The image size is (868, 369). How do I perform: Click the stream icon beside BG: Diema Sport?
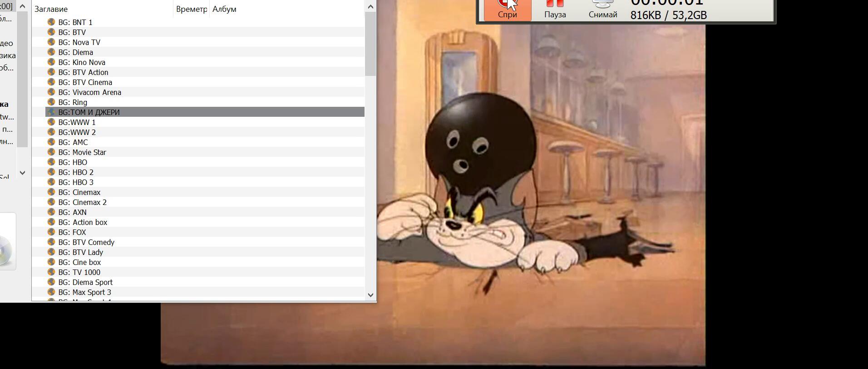(51, 282)
